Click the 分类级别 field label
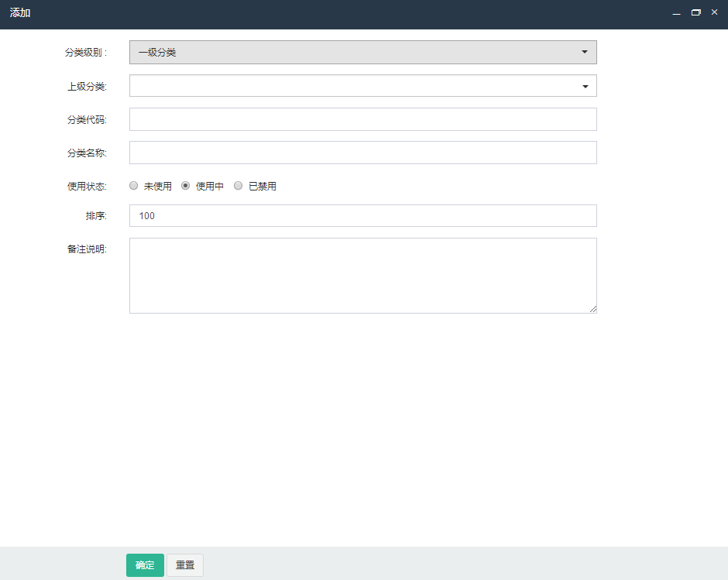Viewport: 728px width, 580px height. pos(85,53)
